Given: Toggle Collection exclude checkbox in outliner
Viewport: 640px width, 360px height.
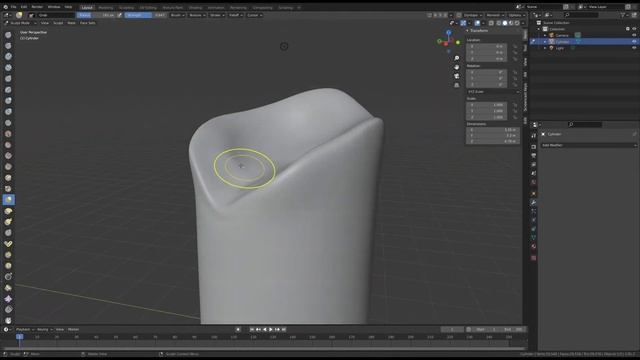Looking at the screenshot, I should click(x=627, y=29).
